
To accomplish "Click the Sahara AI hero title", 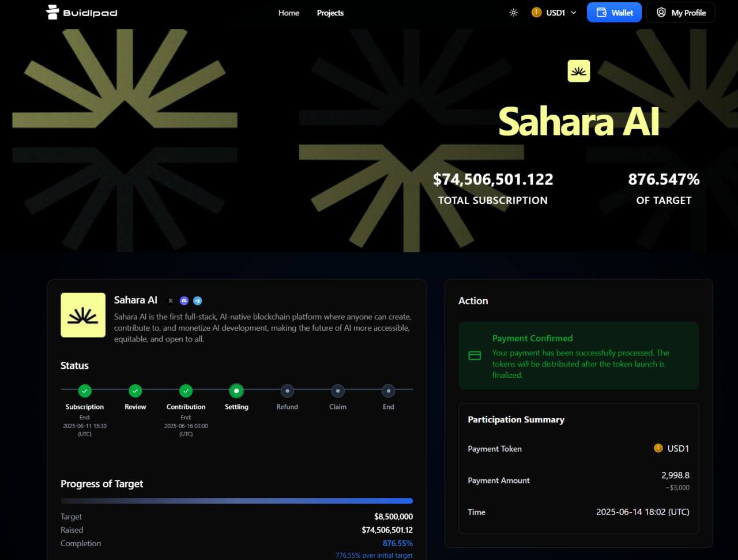I will pyautogui.click(x=578, y=122).
